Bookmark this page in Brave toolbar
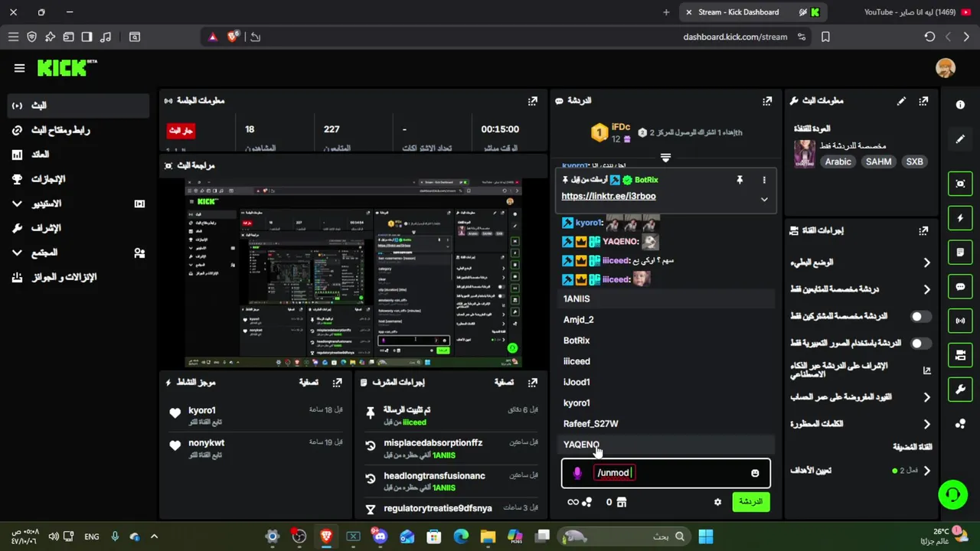980x551 pixels. point(825,37)
